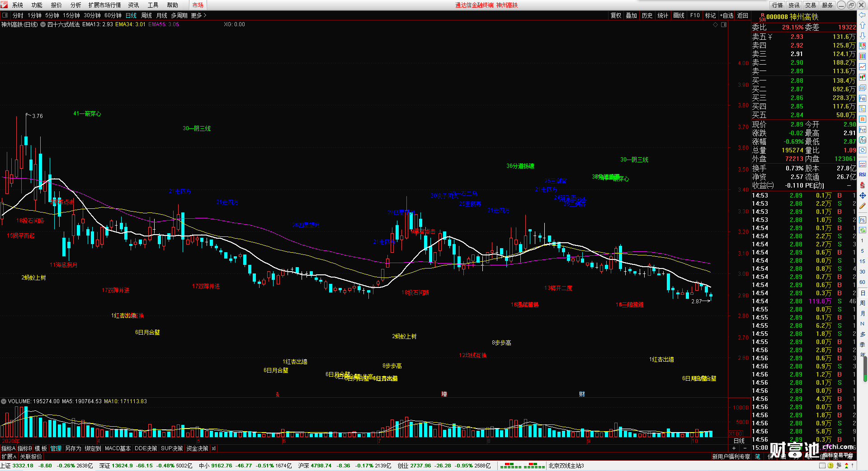Image resolution: width=868 pixels, height=471 pixels.
Task: Click the magenta EMA55: 3.05 legend
Action: (x=164, y=24)
